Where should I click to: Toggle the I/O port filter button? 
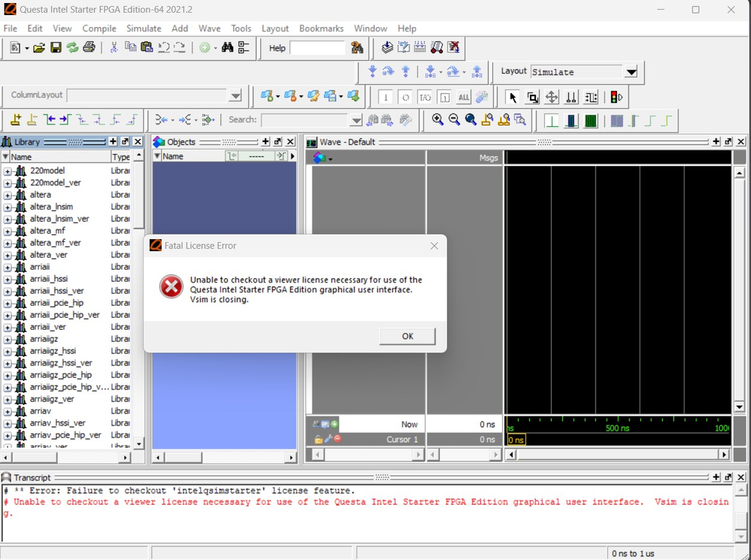425,97
